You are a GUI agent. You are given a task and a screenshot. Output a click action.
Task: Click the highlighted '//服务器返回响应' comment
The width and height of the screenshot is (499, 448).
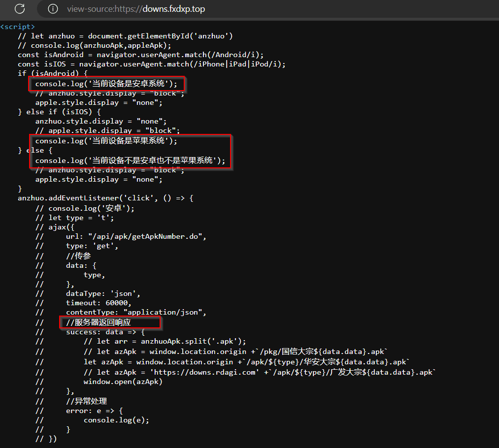click(99, 323)
